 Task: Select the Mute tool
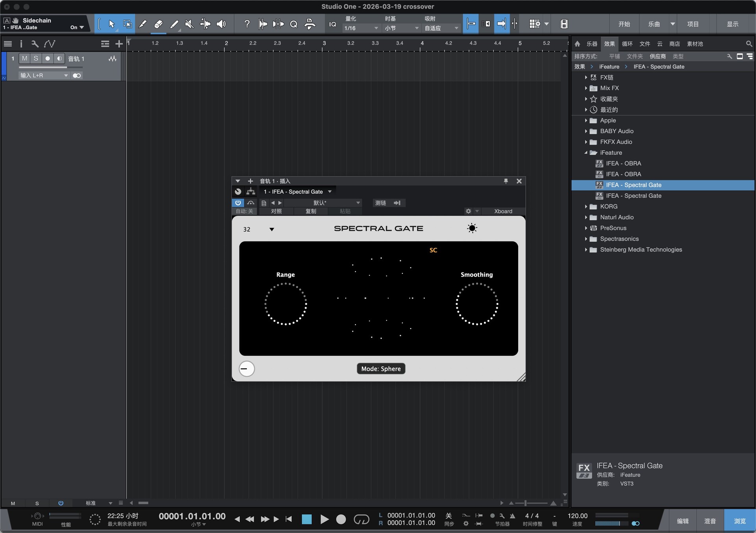tap(189, 24)
